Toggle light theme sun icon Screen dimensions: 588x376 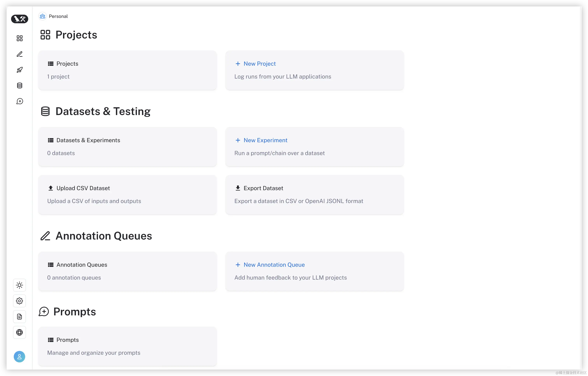click(19, 285)
